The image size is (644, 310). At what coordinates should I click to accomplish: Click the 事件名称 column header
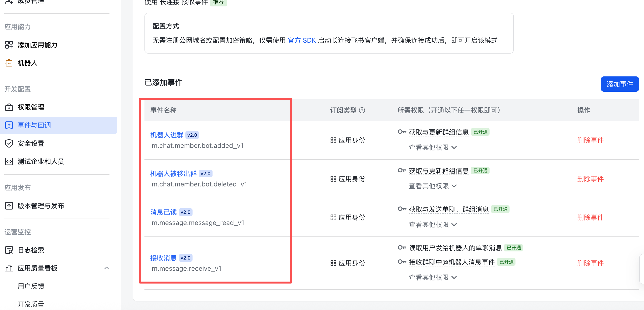(x=163, y=110)
